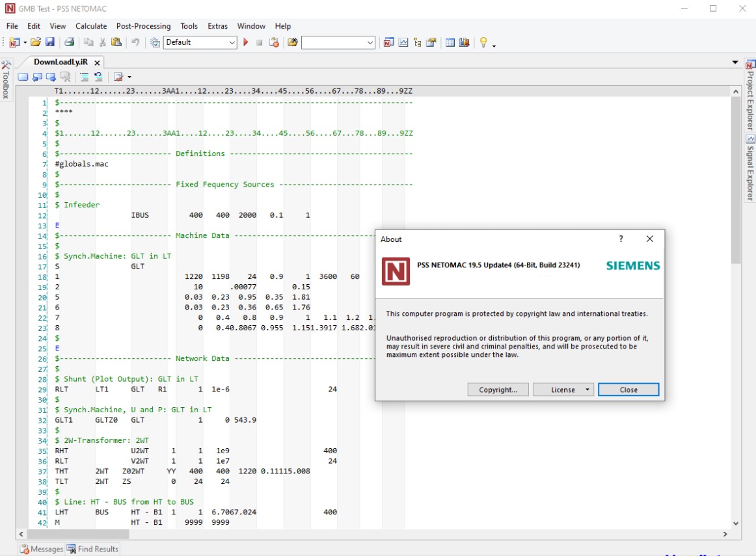Open the Edit menu

[x=34, y=26]
